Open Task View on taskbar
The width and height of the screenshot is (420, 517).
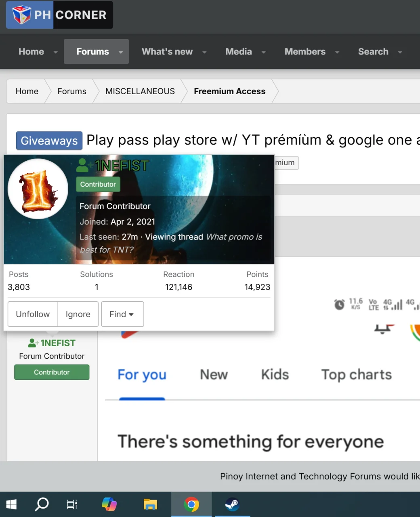[x=72, y=504]
